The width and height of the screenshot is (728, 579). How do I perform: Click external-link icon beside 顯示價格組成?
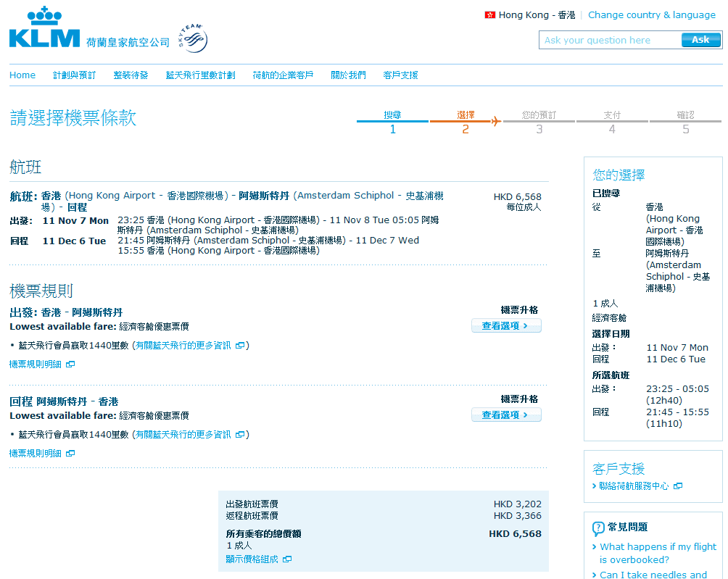(287, 559)
